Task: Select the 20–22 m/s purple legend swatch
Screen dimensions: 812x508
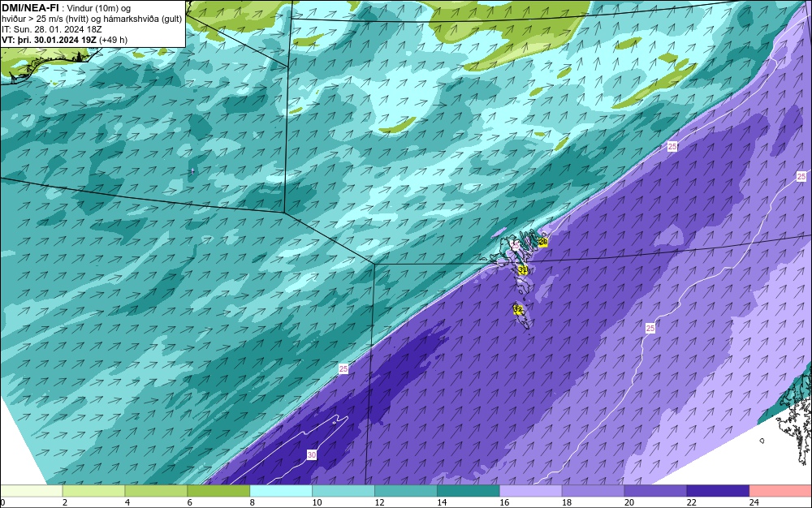Action: pos(655,491)
